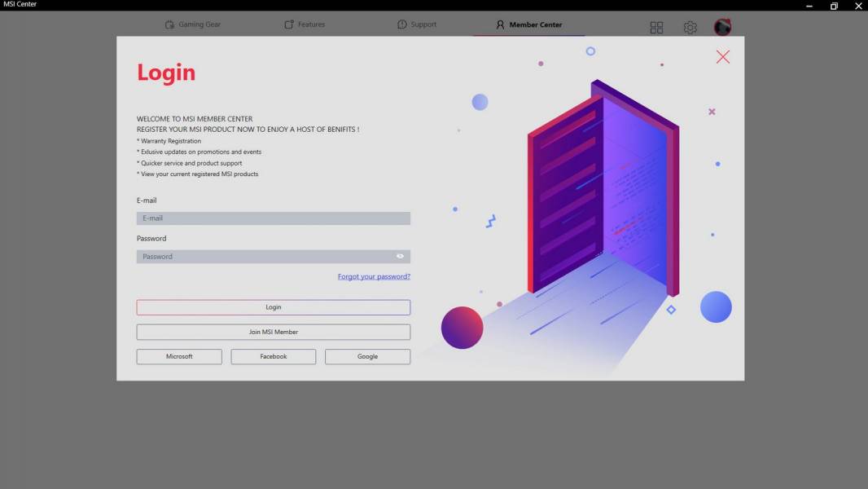Image resolution: width=868 pixels, height=489 pixels.
Task: Sign in with Microsoft
Action: (179, 357)
